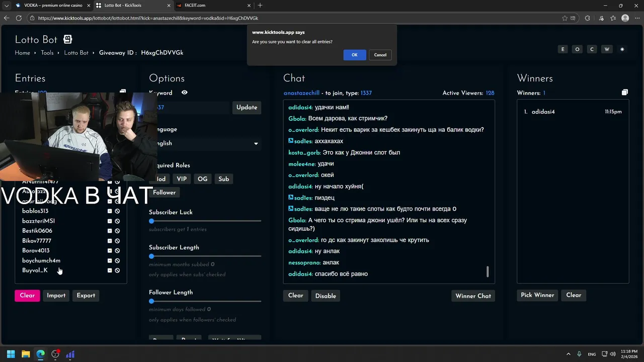Toggle OG required role
644x362 pixels.
(202, 179)
